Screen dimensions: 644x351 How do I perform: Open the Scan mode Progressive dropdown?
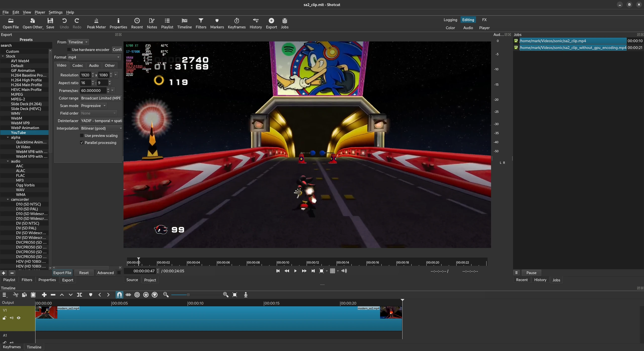[x=94, y=106]
